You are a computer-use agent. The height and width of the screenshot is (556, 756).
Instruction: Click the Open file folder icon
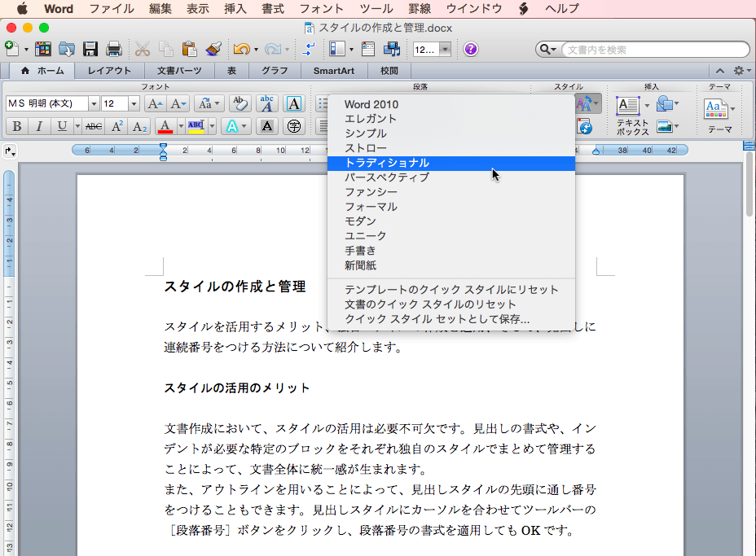pos(67,49)
